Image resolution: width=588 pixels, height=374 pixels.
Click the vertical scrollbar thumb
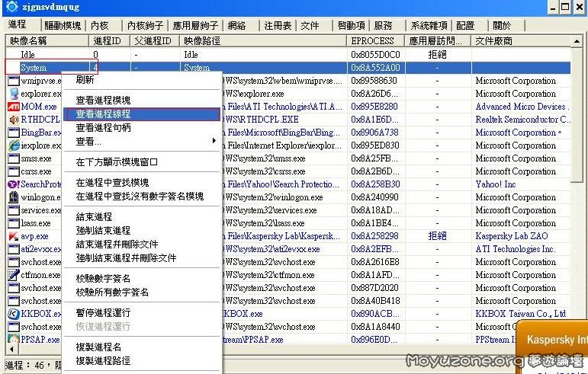point(577,115)
